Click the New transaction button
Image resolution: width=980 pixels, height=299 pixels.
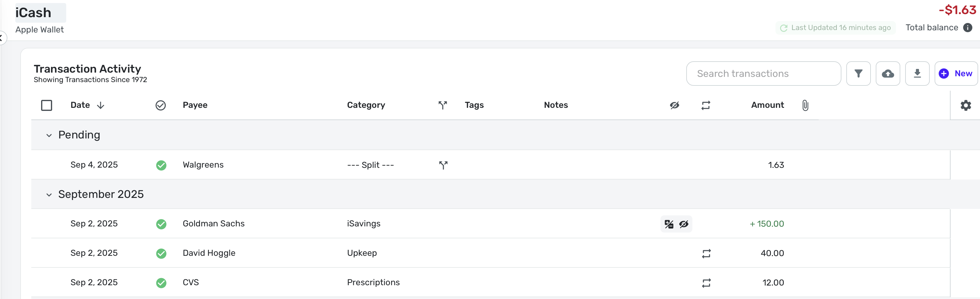coord(956,74)
